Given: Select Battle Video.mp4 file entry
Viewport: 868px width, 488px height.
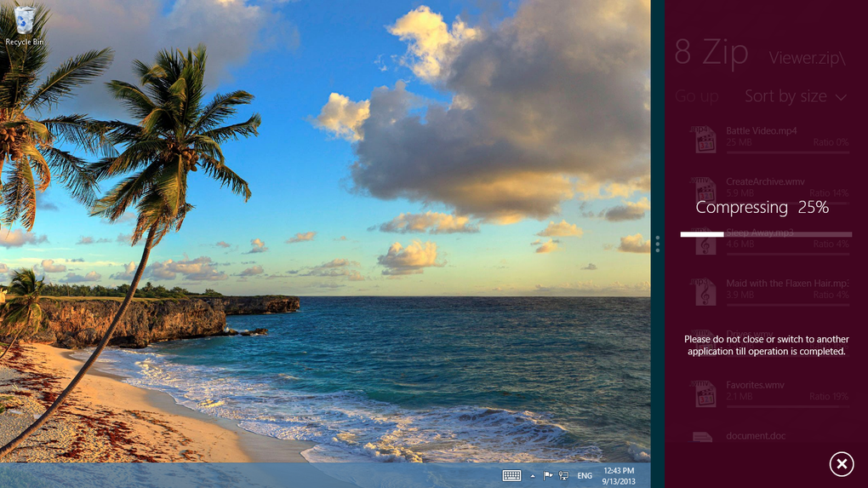Looking at the screenshot, I should (769, 139).
